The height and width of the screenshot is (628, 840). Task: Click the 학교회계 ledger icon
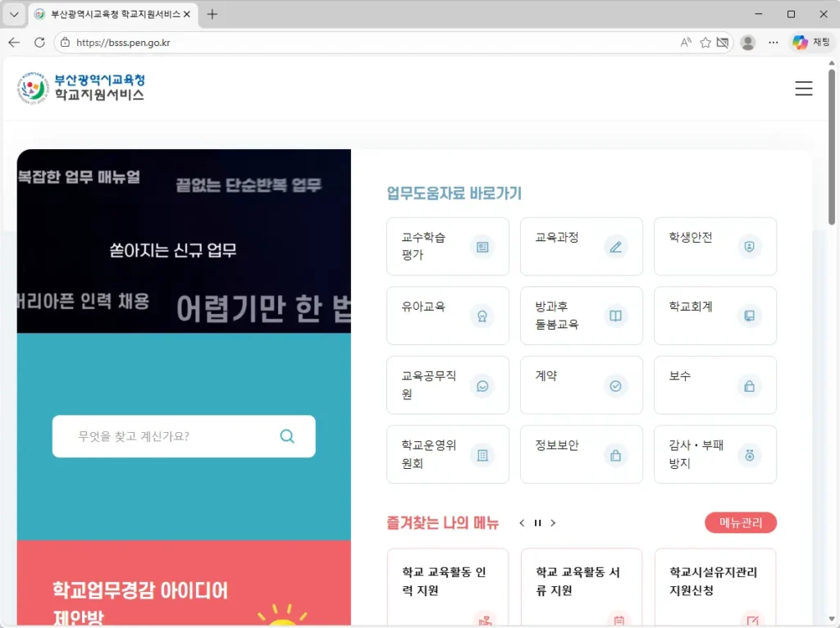pyautogui.click(x=749, y=316)
